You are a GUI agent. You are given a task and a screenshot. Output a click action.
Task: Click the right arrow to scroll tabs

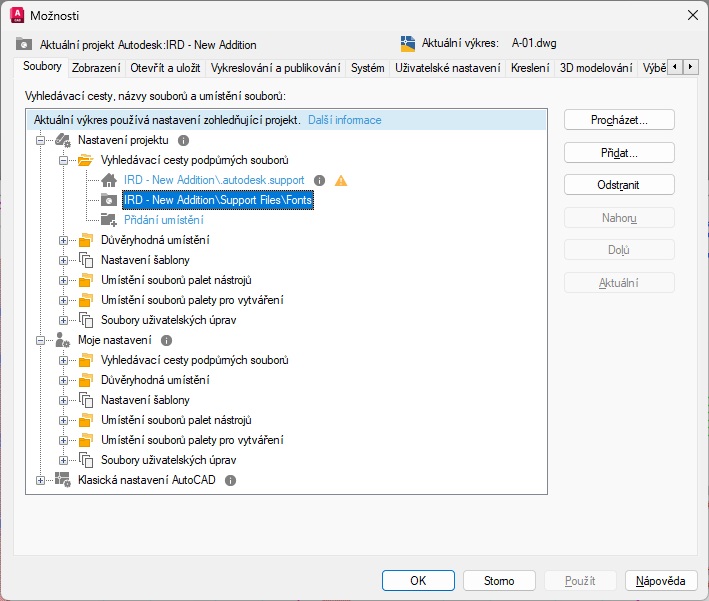click(691, 67)
